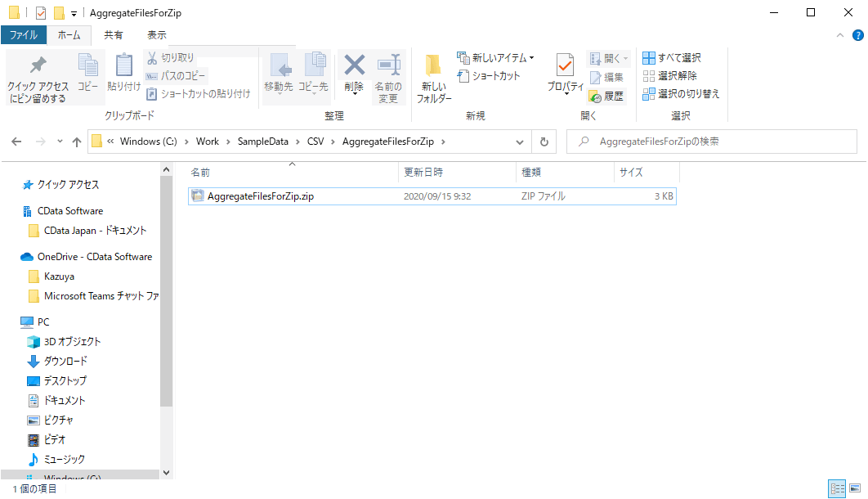Open the blue Help question-mark icon
Image resolution: width=868 pixels, height=499 pixels.
click(x=858, y=35)
